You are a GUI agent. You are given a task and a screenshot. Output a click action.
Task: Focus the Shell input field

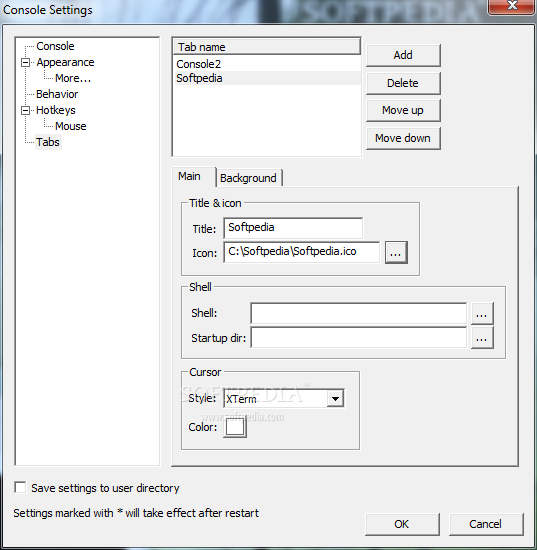[358, 313]
